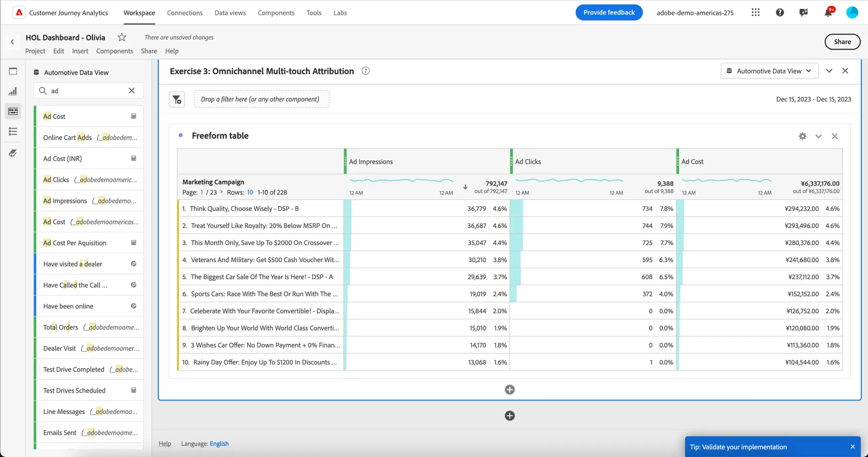Image resolution: width=868 pixels, height=457 pixels.
Task: Click the Help link in footer
Action: coord(165,443)
